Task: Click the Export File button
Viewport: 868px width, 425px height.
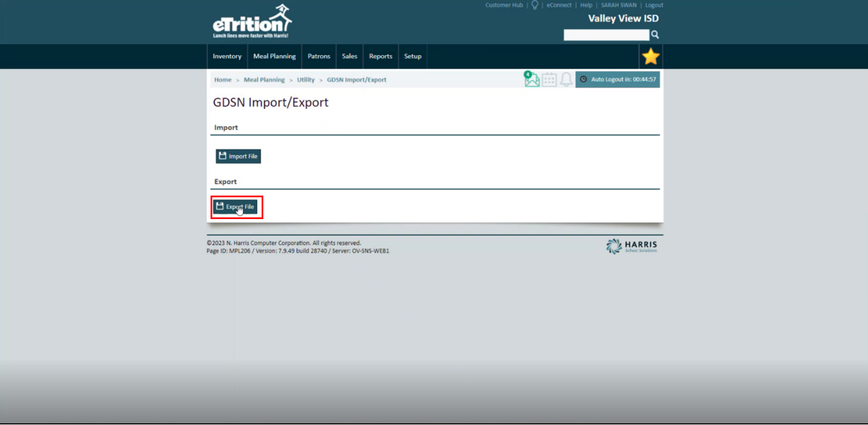Action: [x=237, y=207]
